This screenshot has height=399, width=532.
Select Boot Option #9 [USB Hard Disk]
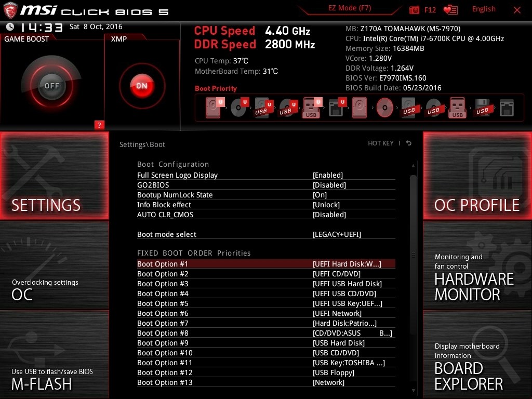click(266, 343)
